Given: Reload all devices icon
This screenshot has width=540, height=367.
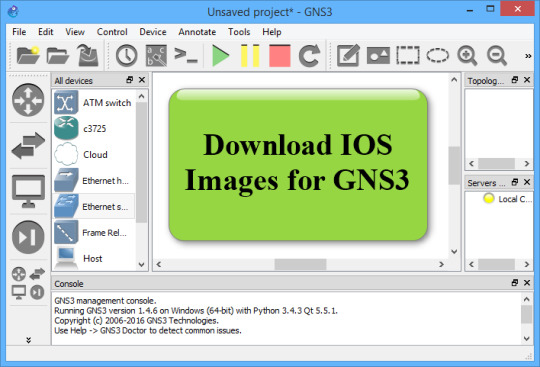Looking at the screenshot, I should pos(309,55).
